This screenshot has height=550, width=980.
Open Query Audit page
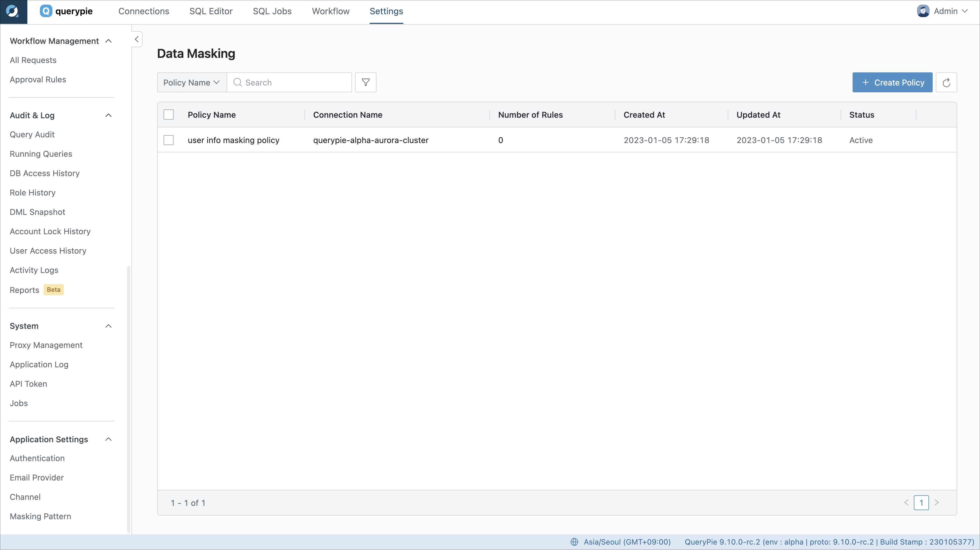(32, 134)
